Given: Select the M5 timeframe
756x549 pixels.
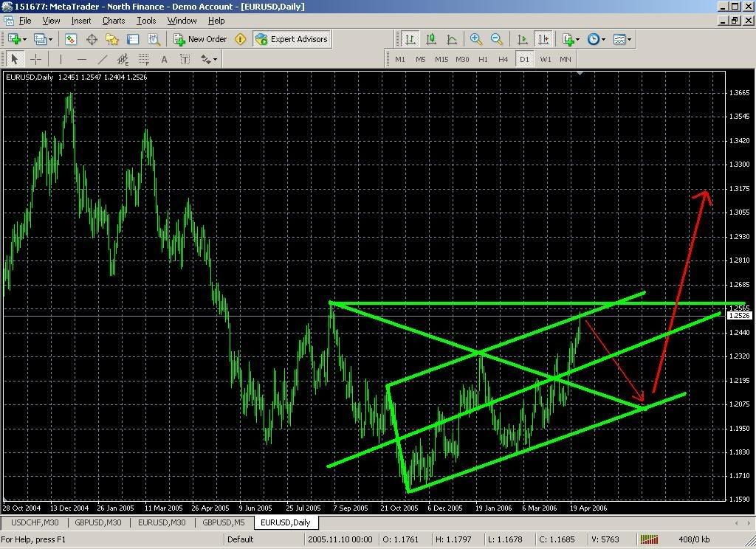Looking at the screenshot, I should [x=421, y=59].
